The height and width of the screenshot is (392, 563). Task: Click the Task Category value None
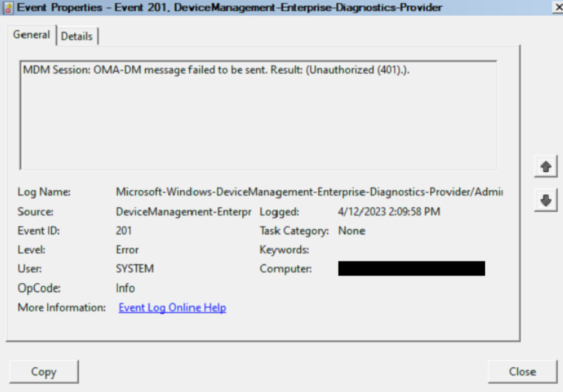point(352,231)
